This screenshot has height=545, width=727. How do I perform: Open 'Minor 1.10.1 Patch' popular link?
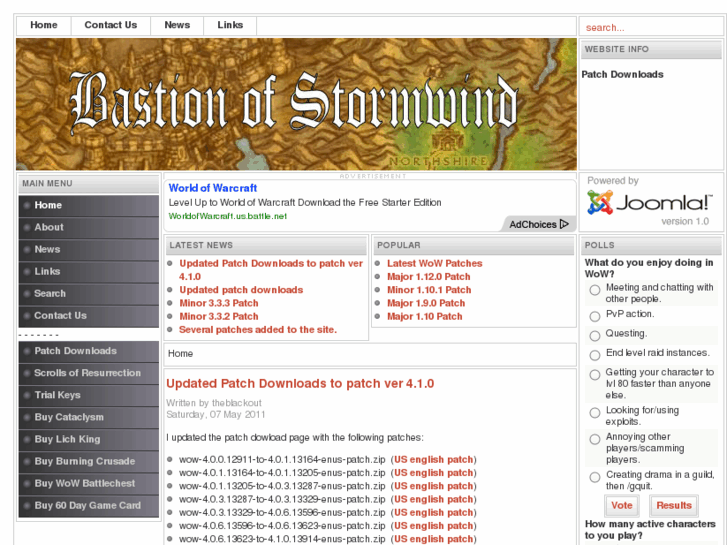(429, 290)
